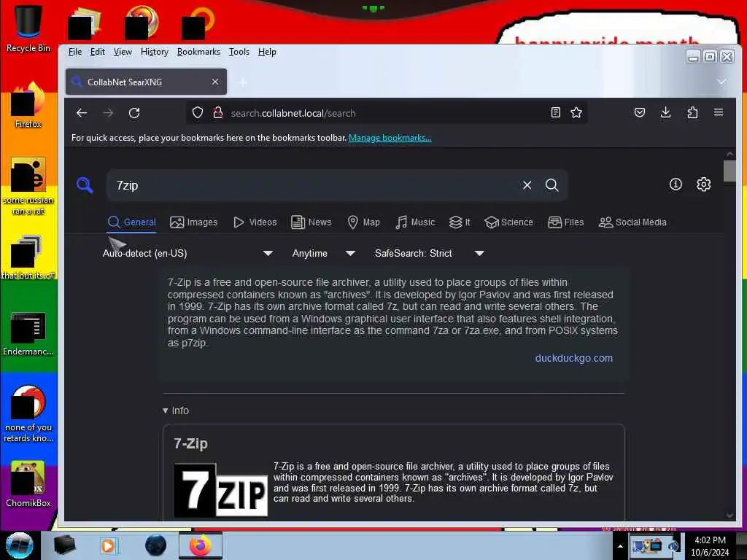Viewport: 747px width, 560px height.
Task: Switch to the Files search tab
Action: 566,222
